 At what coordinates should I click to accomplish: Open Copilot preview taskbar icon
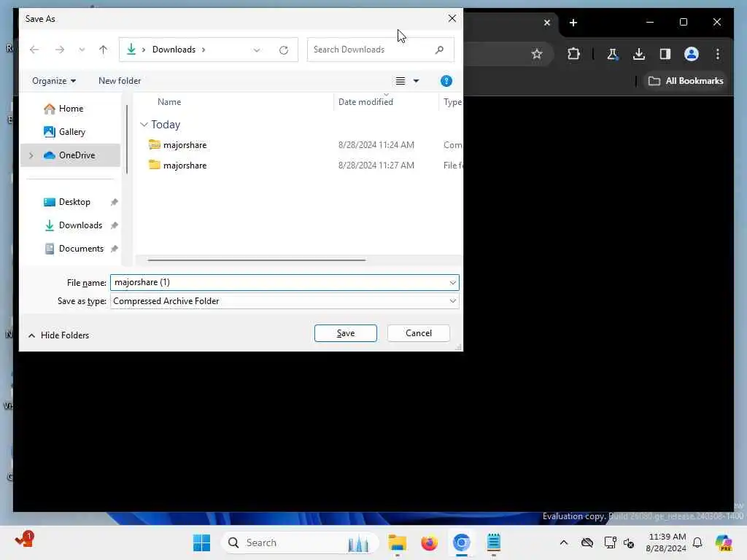click(x=723, y=542)
